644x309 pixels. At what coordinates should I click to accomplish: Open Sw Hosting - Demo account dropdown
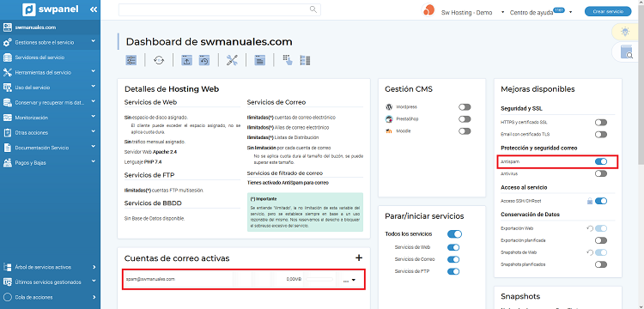coord(502,12)
